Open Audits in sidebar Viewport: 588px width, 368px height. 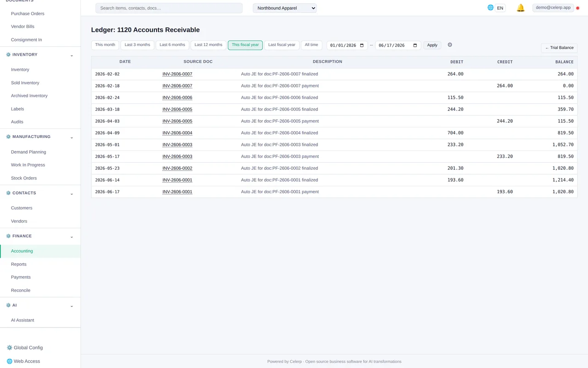pyautogui.click(x=17, y=122)
